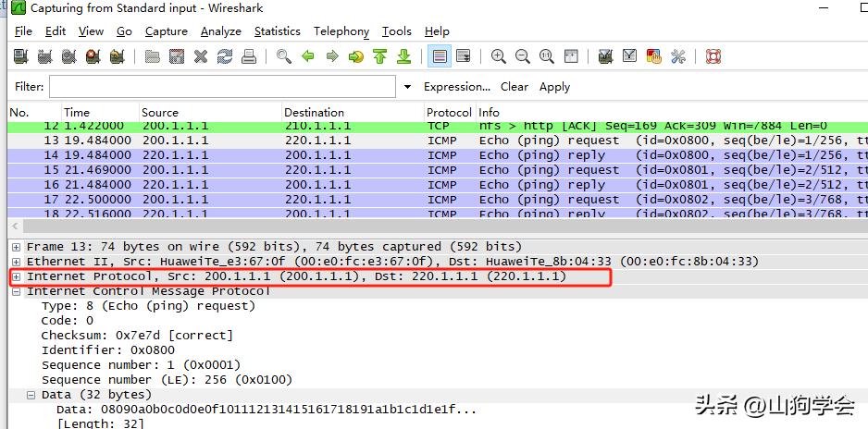This screenshot has width=868, height=429.
Task: Zoom in on packet text
Action: [499, 56]
